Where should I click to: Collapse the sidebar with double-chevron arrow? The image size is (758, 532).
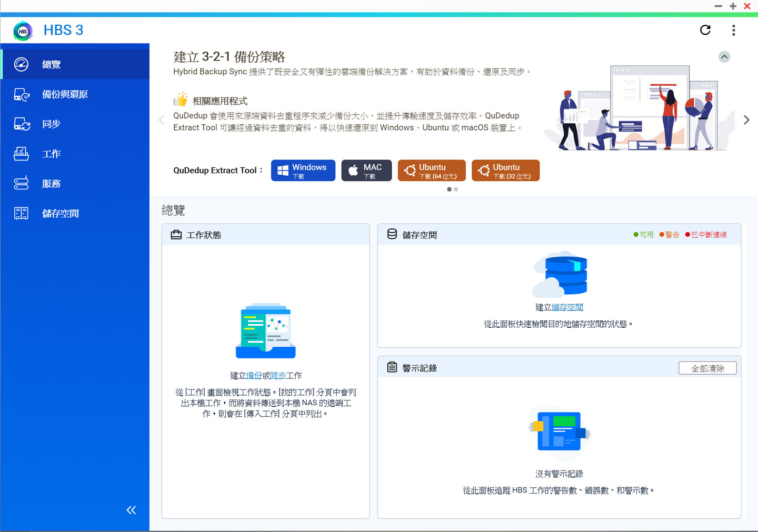pyautogui.click(x=131, y=510)
